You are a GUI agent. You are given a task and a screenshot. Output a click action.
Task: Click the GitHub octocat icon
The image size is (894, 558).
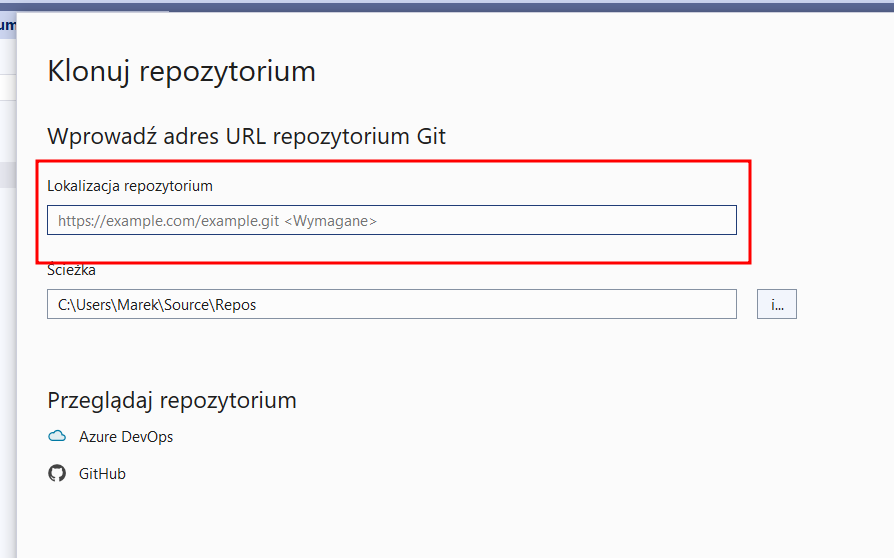[57, 474]
